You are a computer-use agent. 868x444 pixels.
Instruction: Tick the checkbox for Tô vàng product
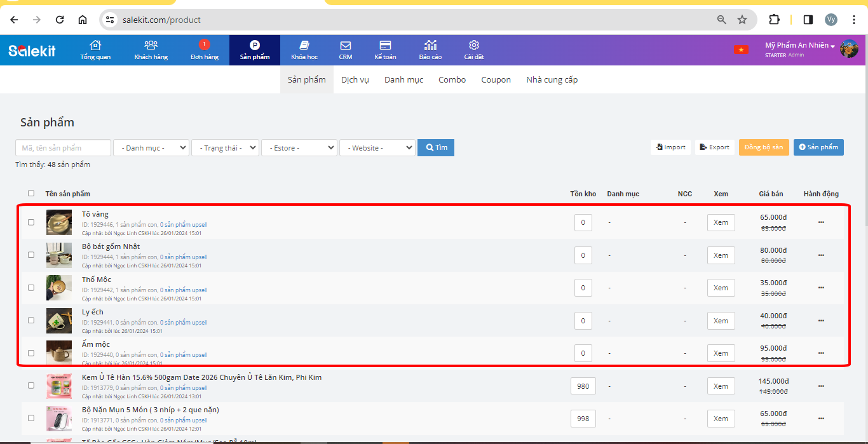pyautogui.click(x=31, y=222)
